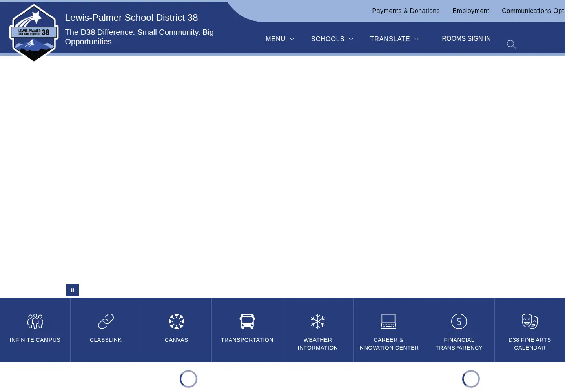565x392 pixels.
Task: Expand the MENU dropdown
Action: [x=280, y=39]
